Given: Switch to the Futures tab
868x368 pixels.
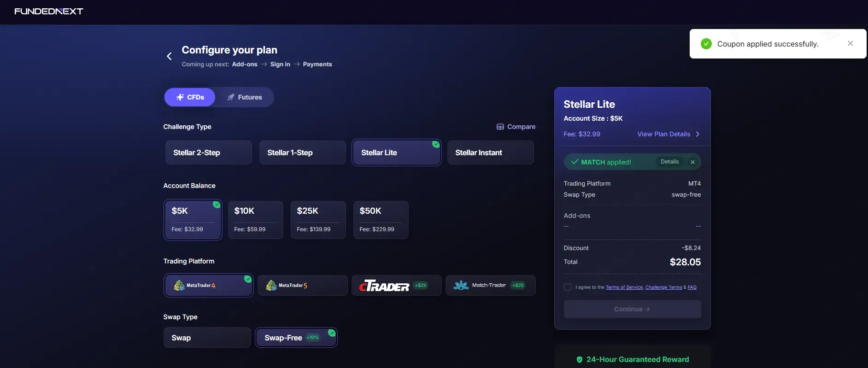Looking at the screenshot, I should point(245,97).
